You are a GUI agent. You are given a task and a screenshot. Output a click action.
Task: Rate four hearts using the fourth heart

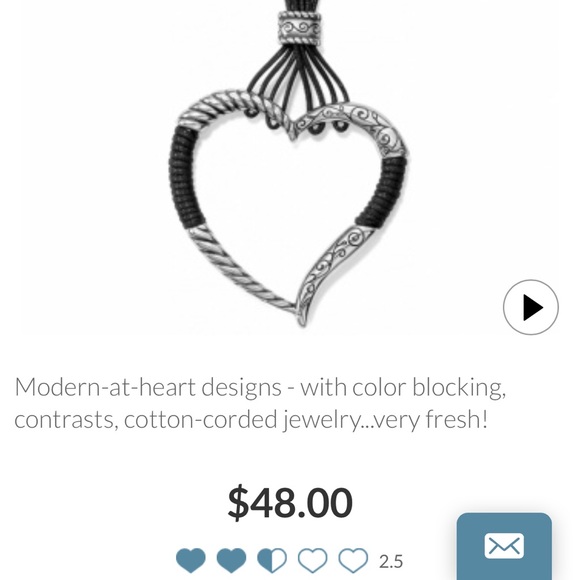[x=313, y=560]
